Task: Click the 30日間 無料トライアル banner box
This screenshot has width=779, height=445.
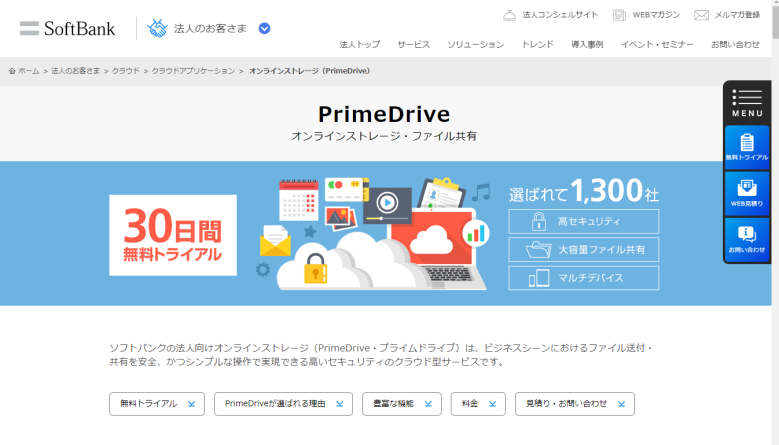Action: pos(173,235)
